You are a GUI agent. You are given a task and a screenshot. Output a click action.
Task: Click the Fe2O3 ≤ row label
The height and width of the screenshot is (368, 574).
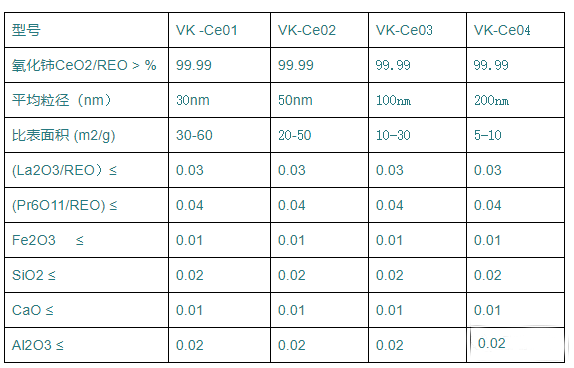click(x=86, y=240)
